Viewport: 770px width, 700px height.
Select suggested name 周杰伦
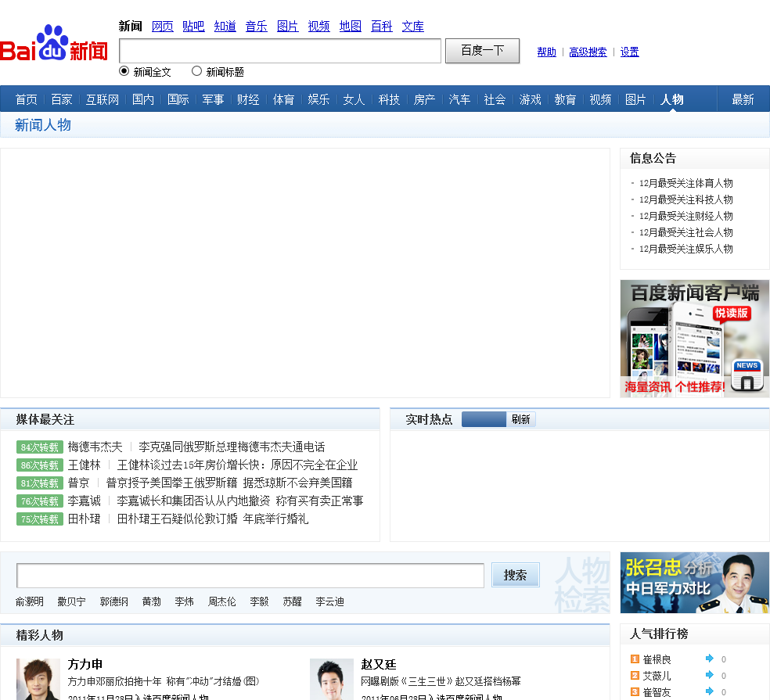click(222, 601)
